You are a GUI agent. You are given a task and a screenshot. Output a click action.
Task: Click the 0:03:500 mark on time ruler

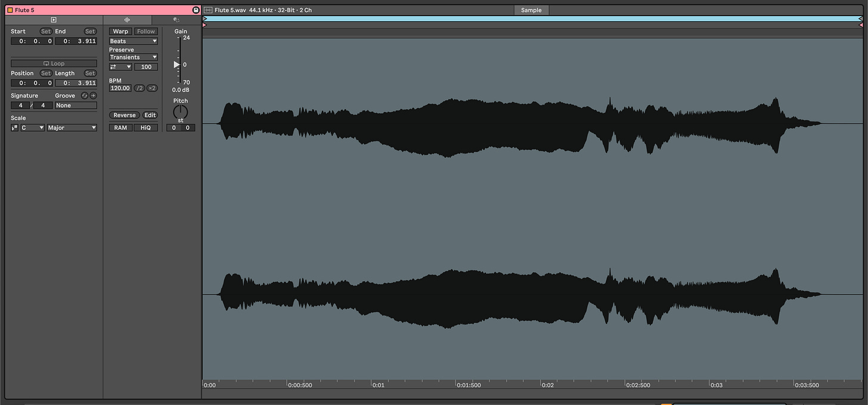click(x=807, y=385)
